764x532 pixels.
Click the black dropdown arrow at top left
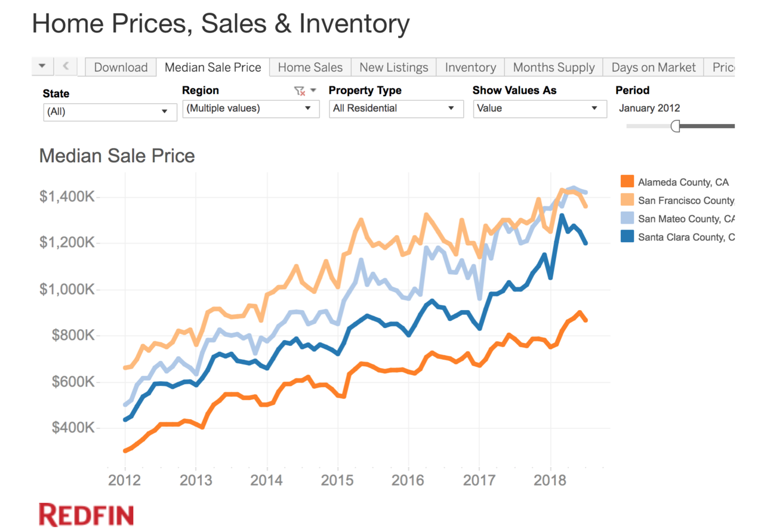coord(42,66)
